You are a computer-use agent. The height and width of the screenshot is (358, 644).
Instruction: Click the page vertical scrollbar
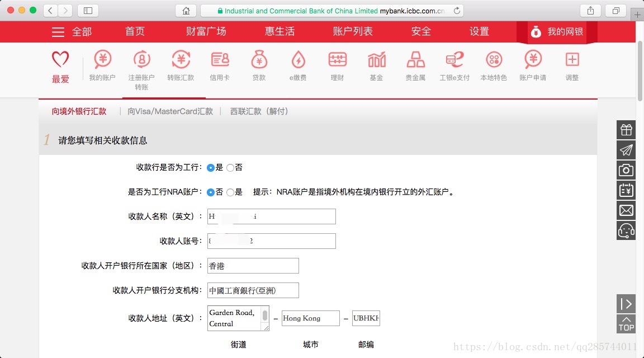point(640,71)
